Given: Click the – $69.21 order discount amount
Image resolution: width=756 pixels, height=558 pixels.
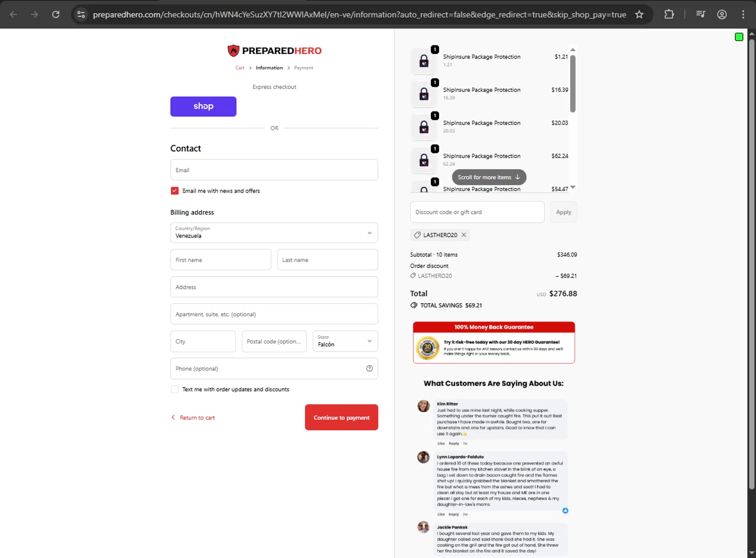Looking at the screenshot, I should [566, 276].
